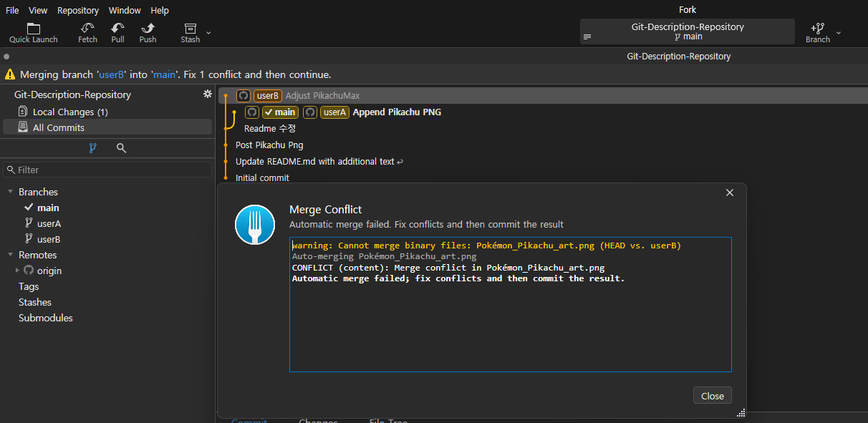
Task: Open the Window menu
Action: click(125, 11)
